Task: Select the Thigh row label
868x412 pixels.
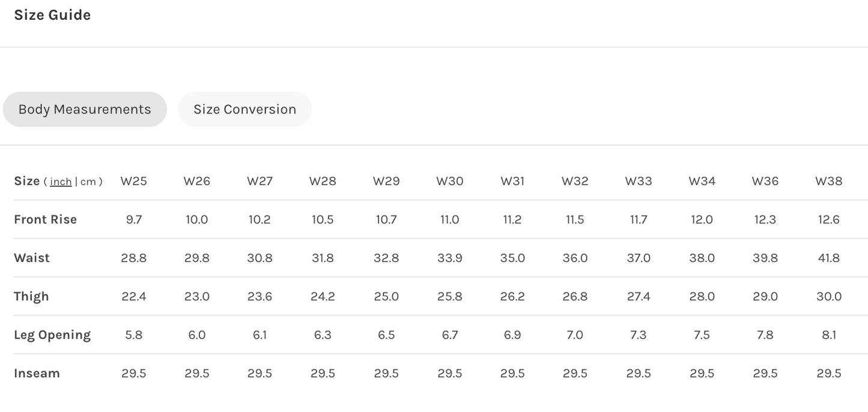Action: (x=31, y=296)
